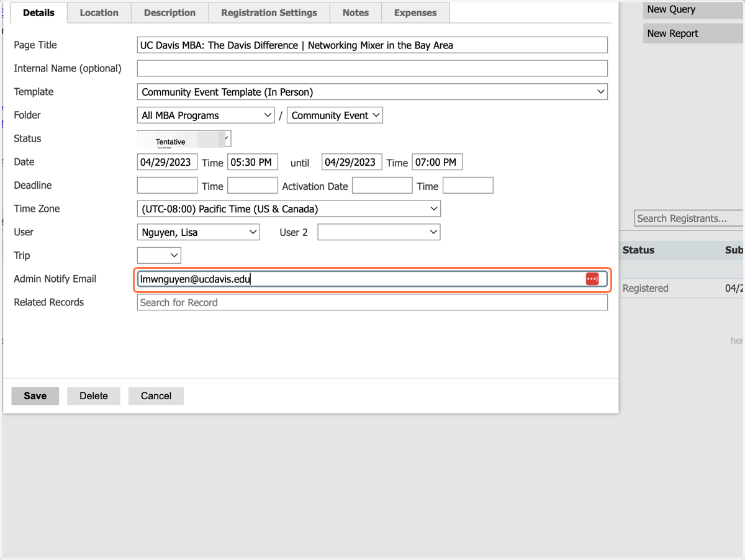
Task: Go to the Registration Settings tab
Action: [x=269, y=12]
